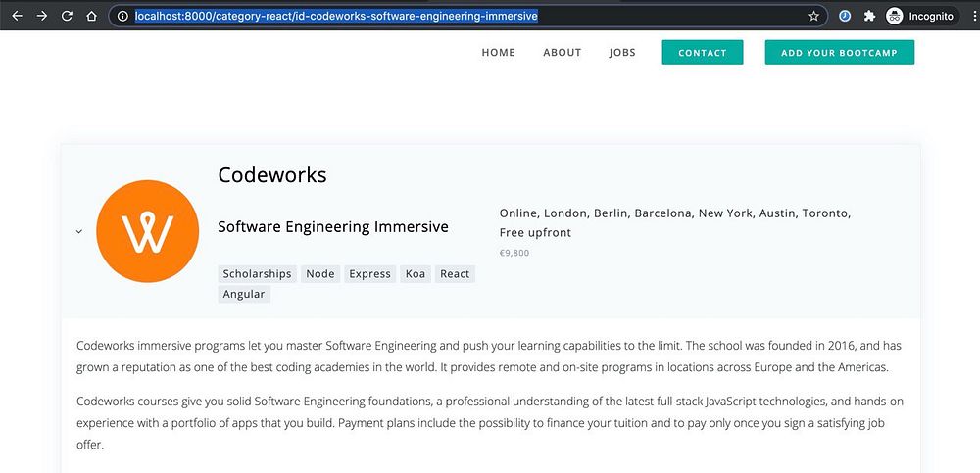Click the site info icon in address bar
This screenshot has height=473, width=980.
click(123, 17)
